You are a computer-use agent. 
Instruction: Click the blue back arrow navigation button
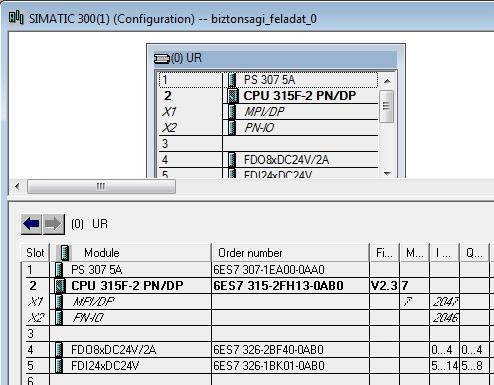coord(31,224)
